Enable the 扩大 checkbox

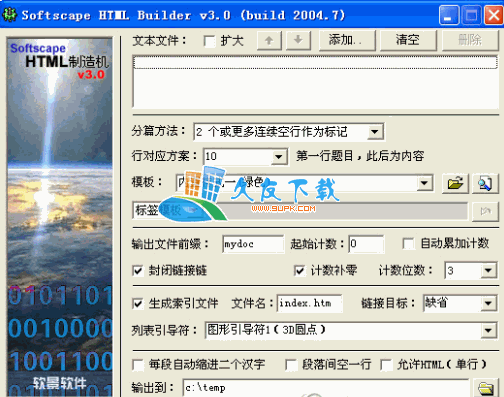click(209, 41)
